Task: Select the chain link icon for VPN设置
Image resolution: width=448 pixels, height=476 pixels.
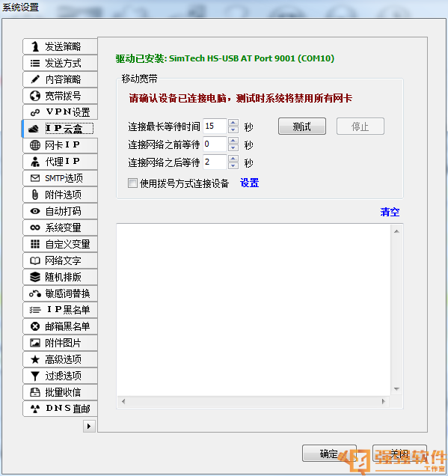Action: (35, 112)
